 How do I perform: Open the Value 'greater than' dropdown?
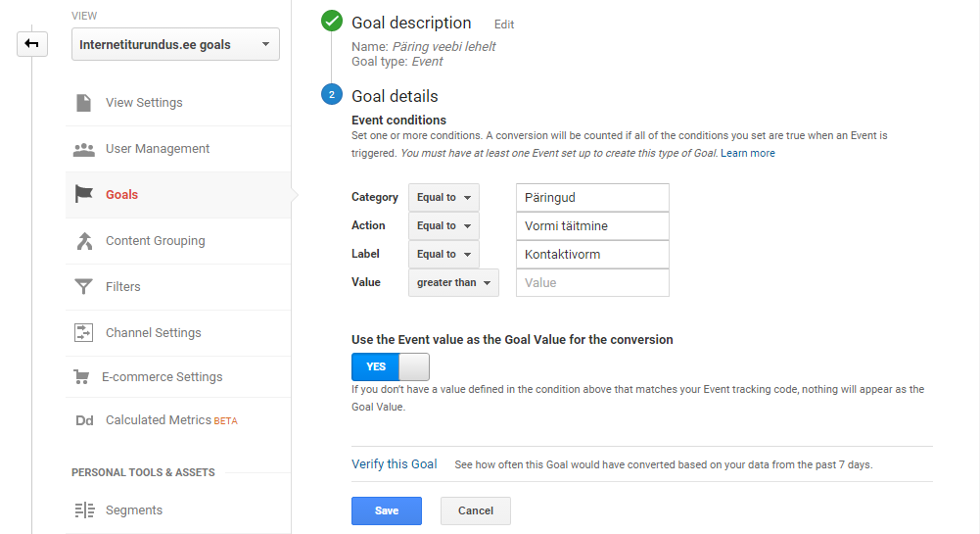[x=453, y=283]
